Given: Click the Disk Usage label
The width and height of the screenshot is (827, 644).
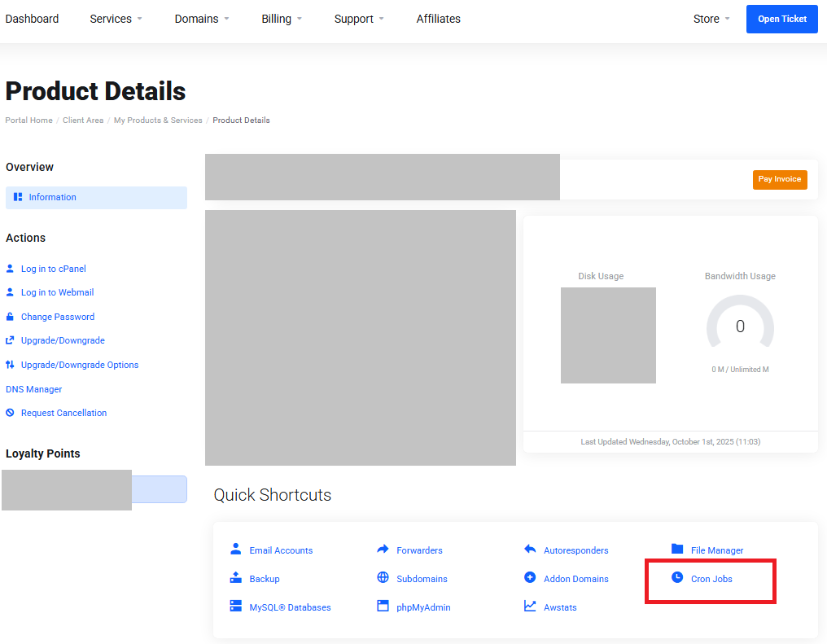Looking at the screenshot, I should (601, 276).
